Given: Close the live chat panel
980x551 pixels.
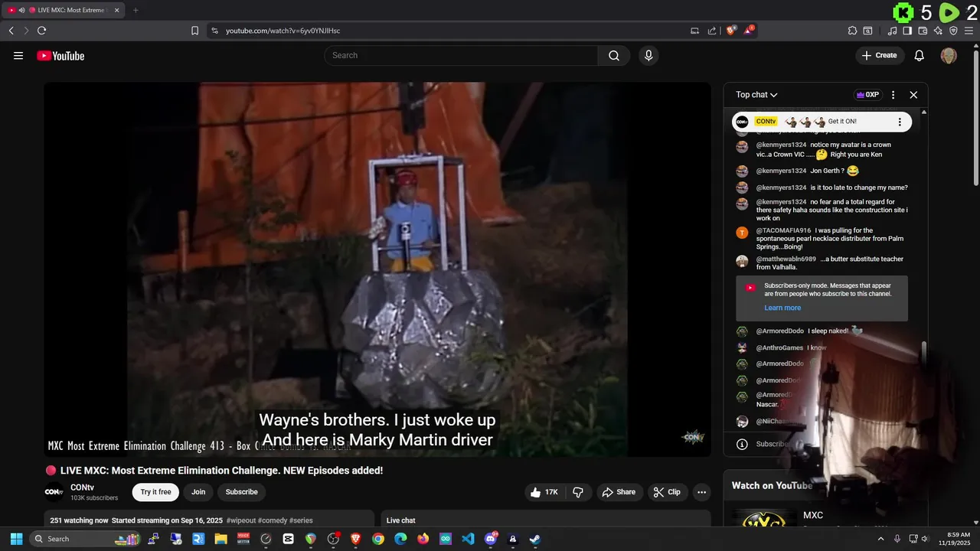Looking at the screenshot, I should pos(913,95).
